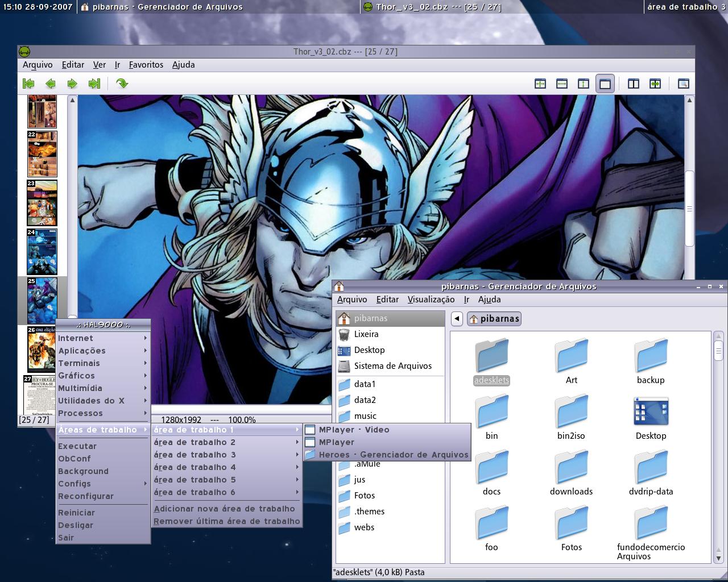Select Desktop icon in file view

point(651,418)
